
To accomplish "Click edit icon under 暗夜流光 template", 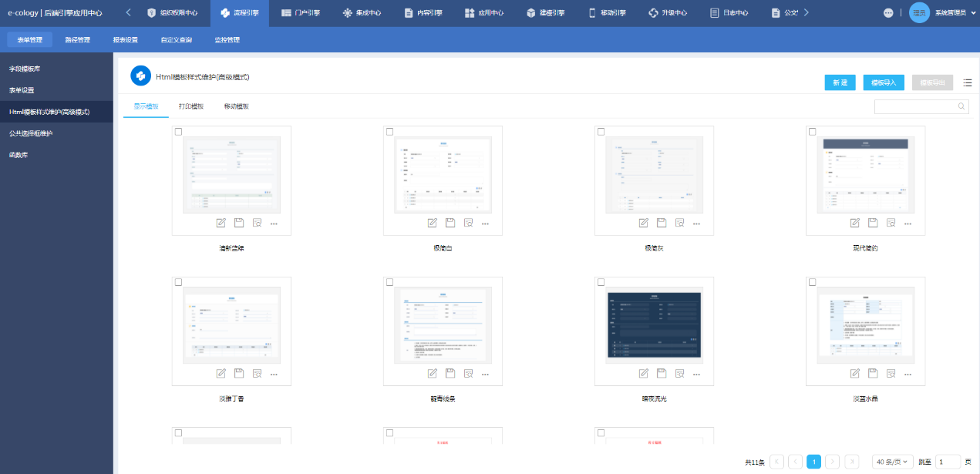I will tap(644, 374).
